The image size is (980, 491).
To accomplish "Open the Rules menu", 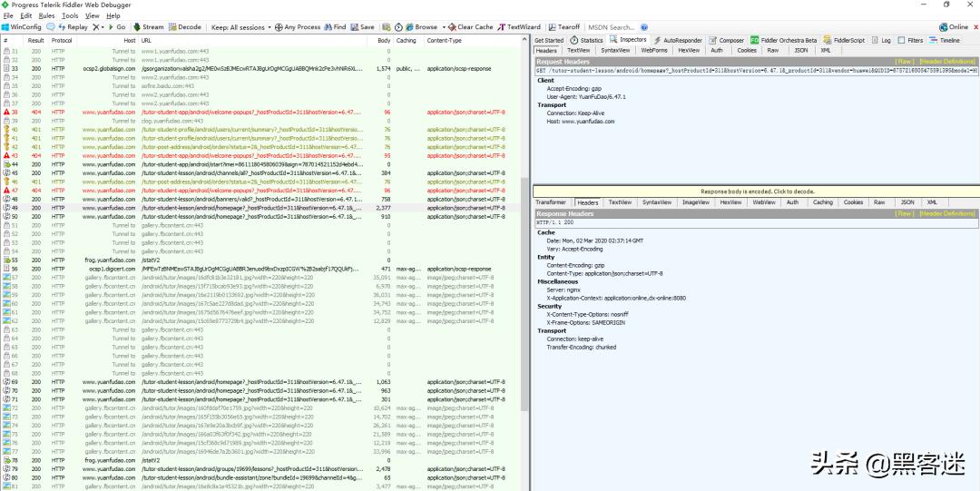I will (46, 15).
